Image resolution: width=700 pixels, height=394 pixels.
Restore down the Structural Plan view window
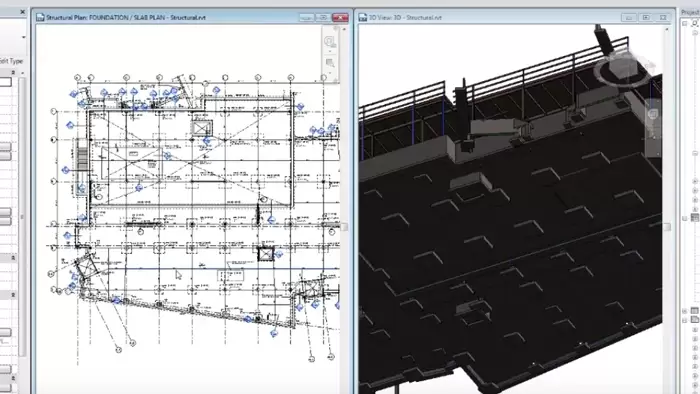(323, 17)
